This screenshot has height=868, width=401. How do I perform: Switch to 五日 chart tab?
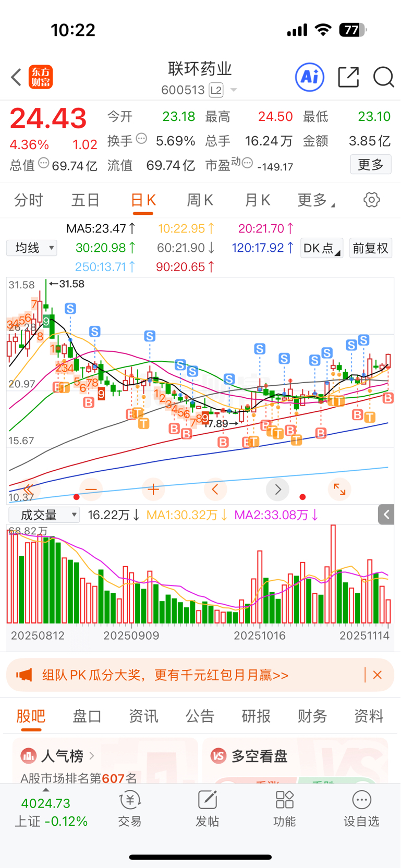pos(86,200)
